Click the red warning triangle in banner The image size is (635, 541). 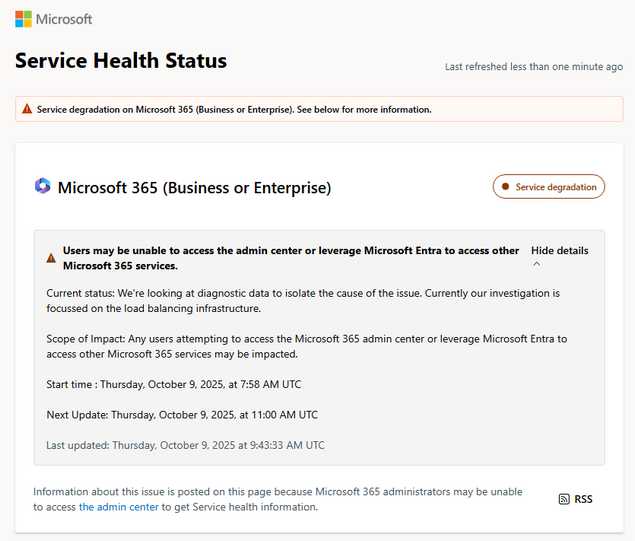pyautogui.click(x=26, y=109)
